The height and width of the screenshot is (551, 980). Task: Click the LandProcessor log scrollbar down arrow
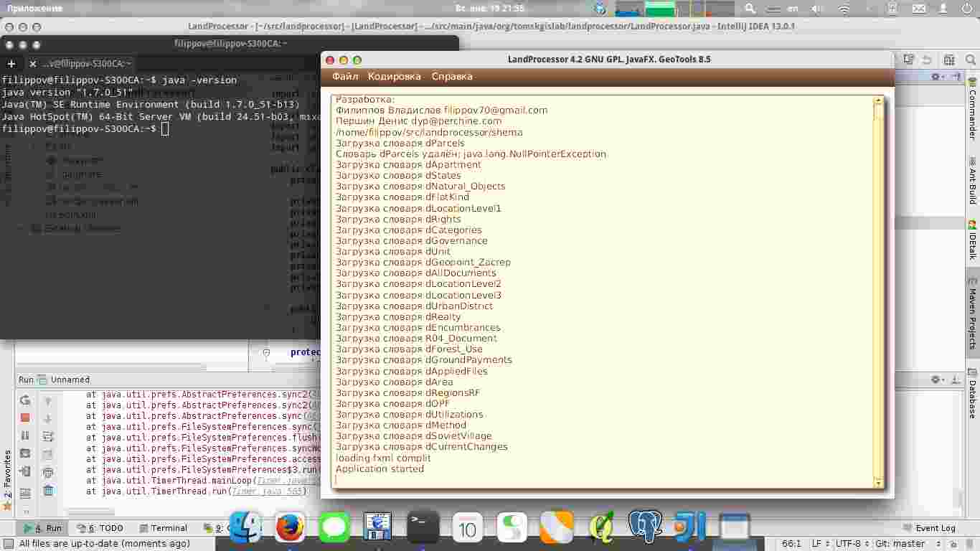878,484
